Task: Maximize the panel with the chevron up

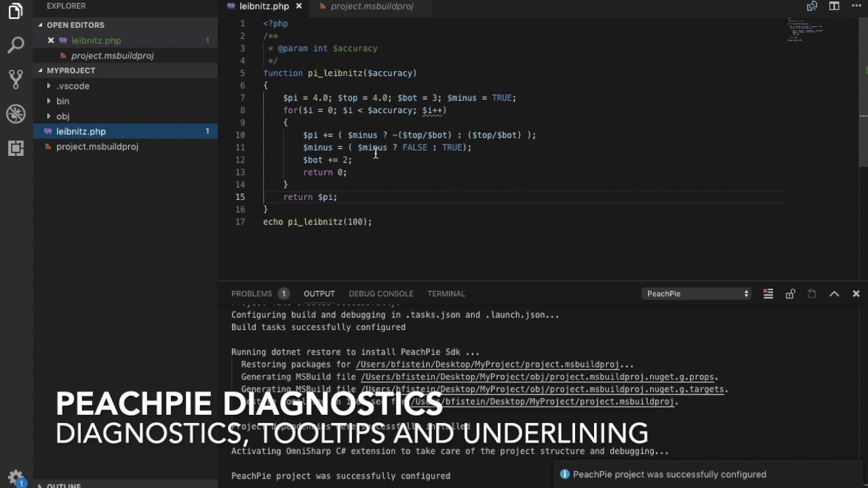Action: (834, 293)
